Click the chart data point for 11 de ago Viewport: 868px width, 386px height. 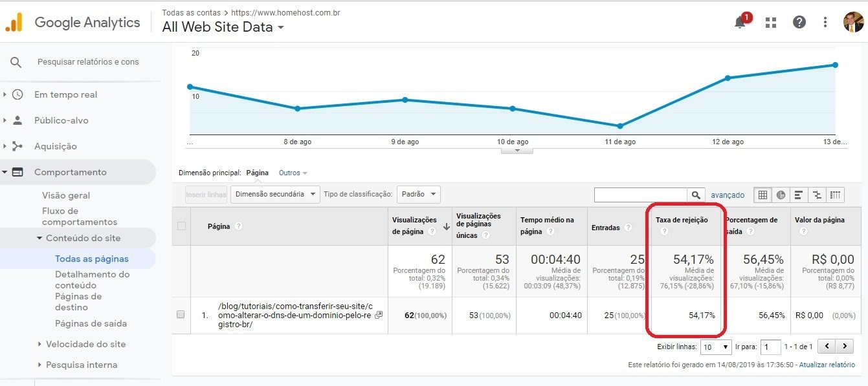[620, 126]
